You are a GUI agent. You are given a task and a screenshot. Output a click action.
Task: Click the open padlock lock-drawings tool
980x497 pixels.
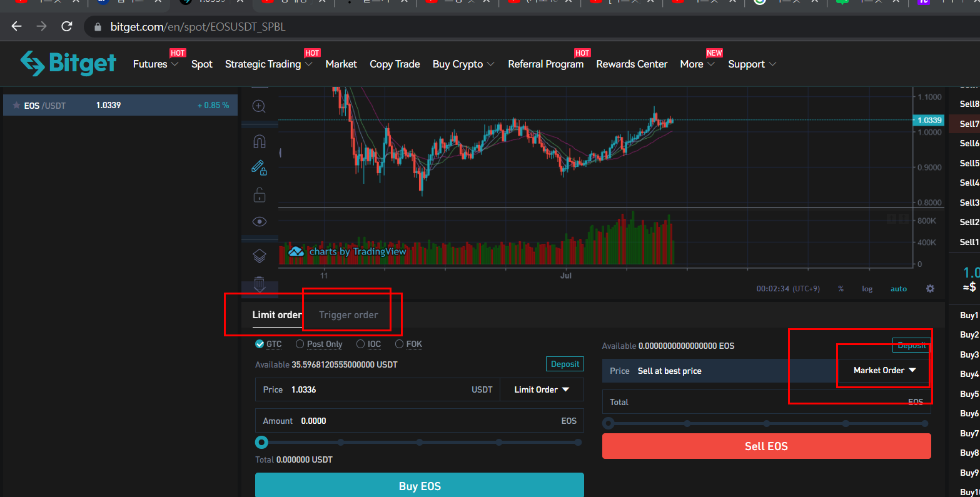pos(259,194)
